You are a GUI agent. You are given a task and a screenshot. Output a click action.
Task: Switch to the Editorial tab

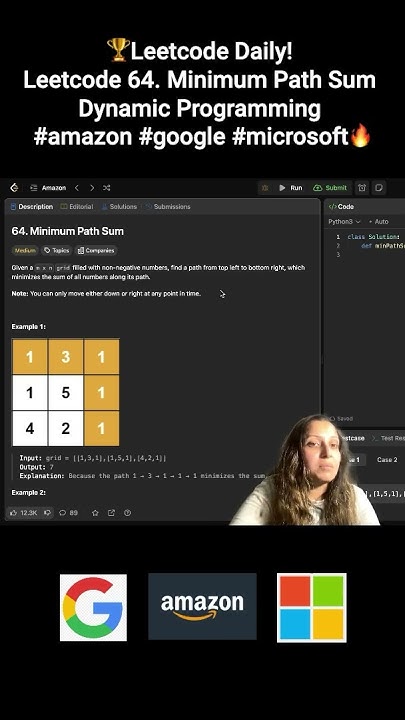pyautogui.click(x=77, y=207)
